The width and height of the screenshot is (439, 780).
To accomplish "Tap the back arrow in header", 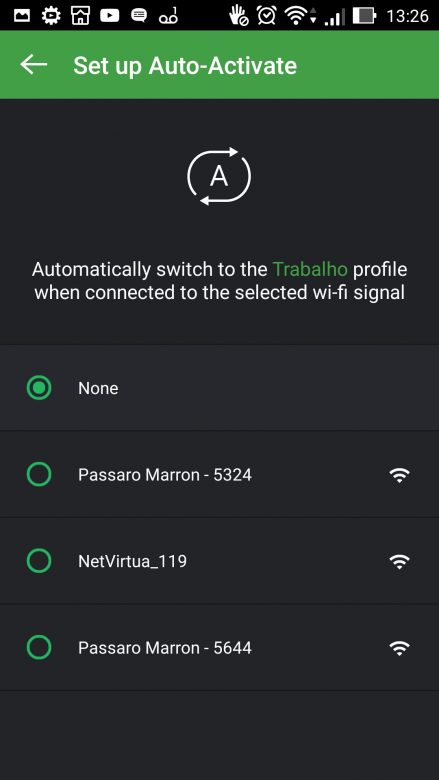I will point(34,65).
